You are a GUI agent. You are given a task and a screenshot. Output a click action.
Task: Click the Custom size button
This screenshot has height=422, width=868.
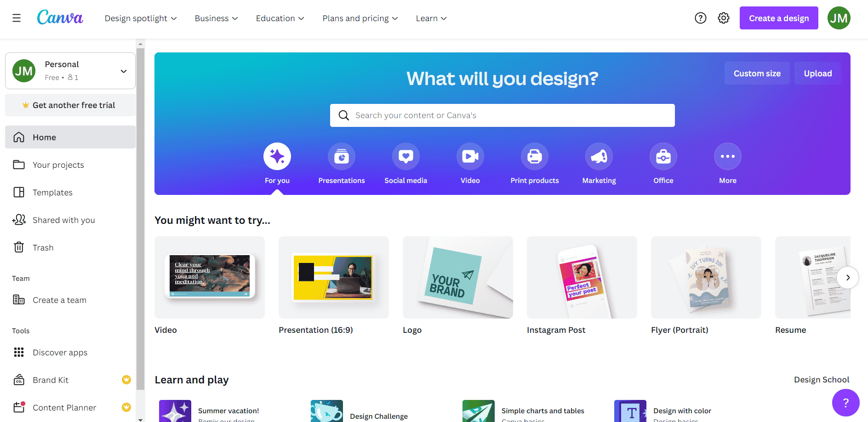coord(757,73)
